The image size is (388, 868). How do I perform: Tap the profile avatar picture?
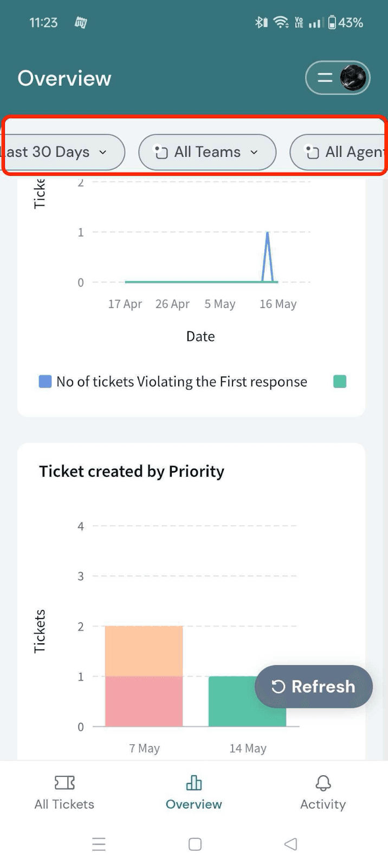(353, 78)
